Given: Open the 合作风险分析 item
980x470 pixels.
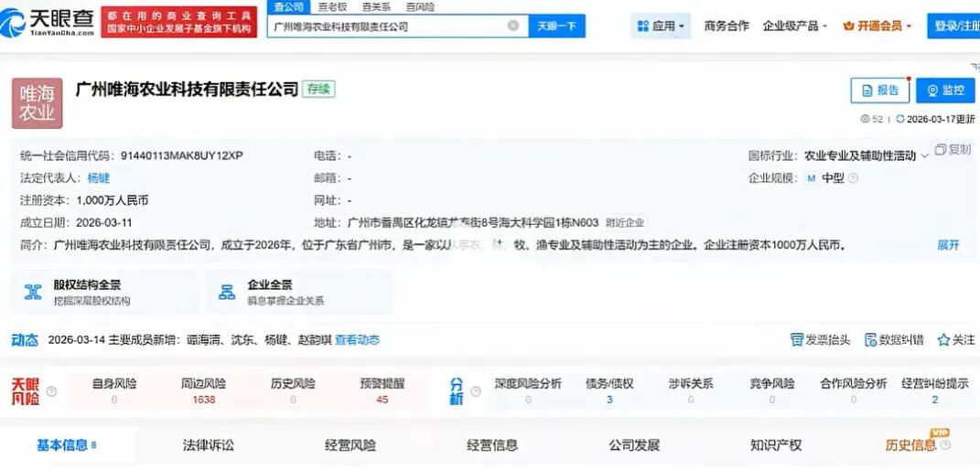Looking at the screenshot, I should (853, 391).
